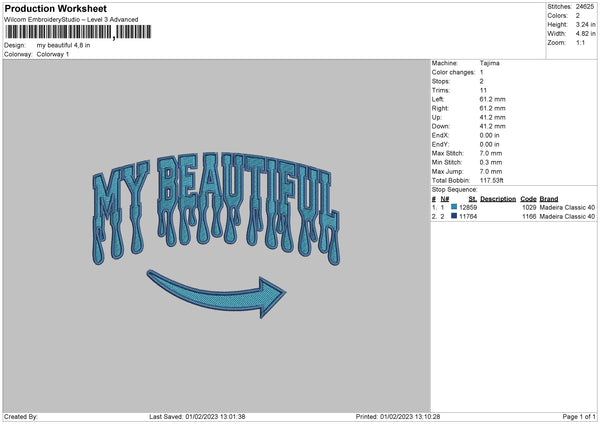Click the Max Stitch value 7.0 mm

tap(491, 153)
